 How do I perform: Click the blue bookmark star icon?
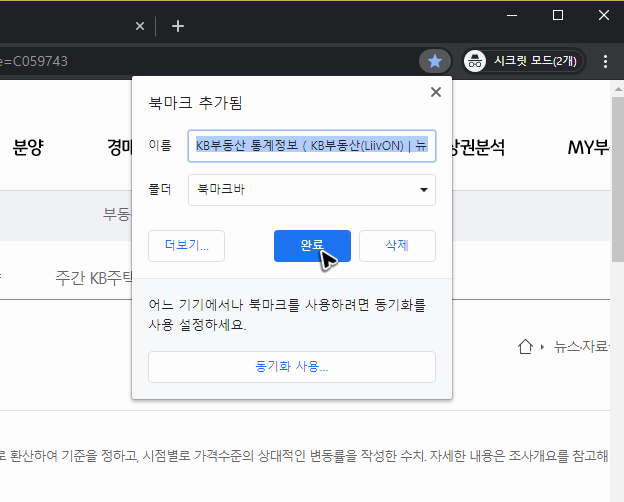pos(435,61)
